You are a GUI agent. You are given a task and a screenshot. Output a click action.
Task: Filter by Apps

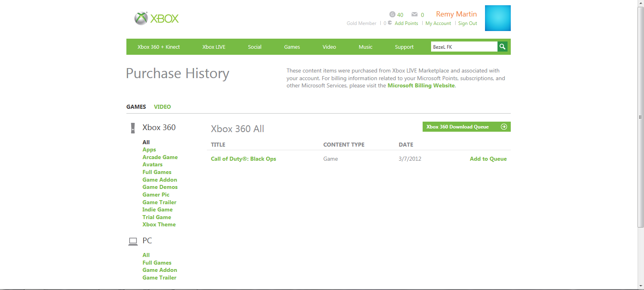click(x=149, y=149)
